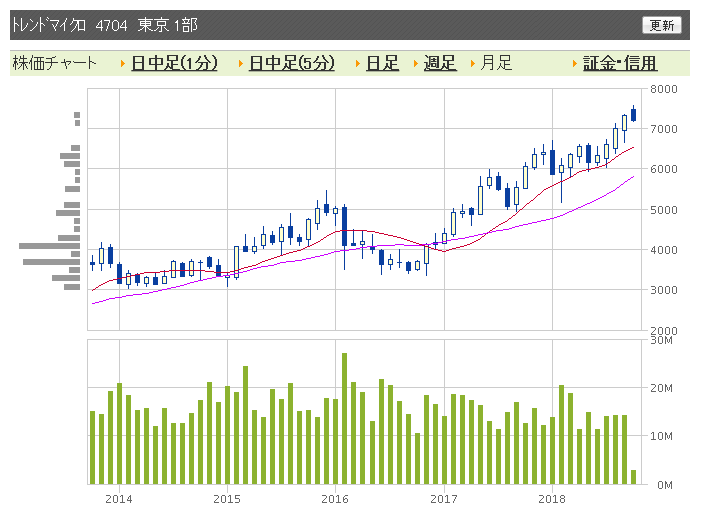Click the most recent candlestick near 7400
Screen dimensions: 701x530
[633, 114]
